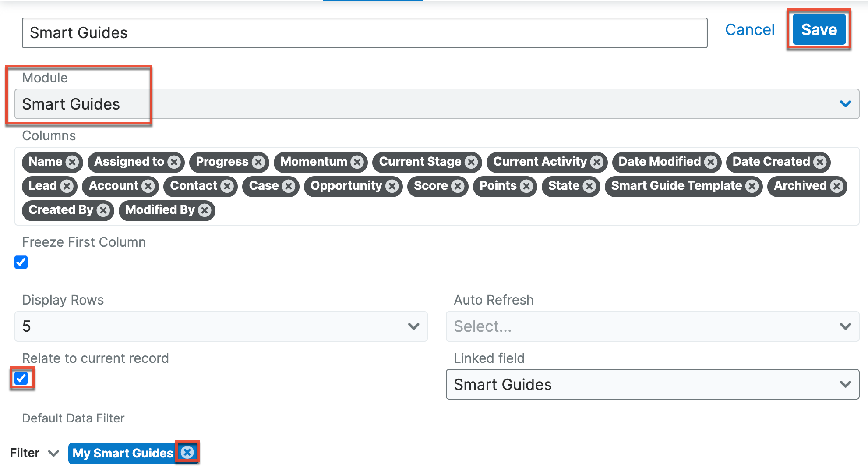
Task: Click the Cancel link
Action: [x=749, y=29]
